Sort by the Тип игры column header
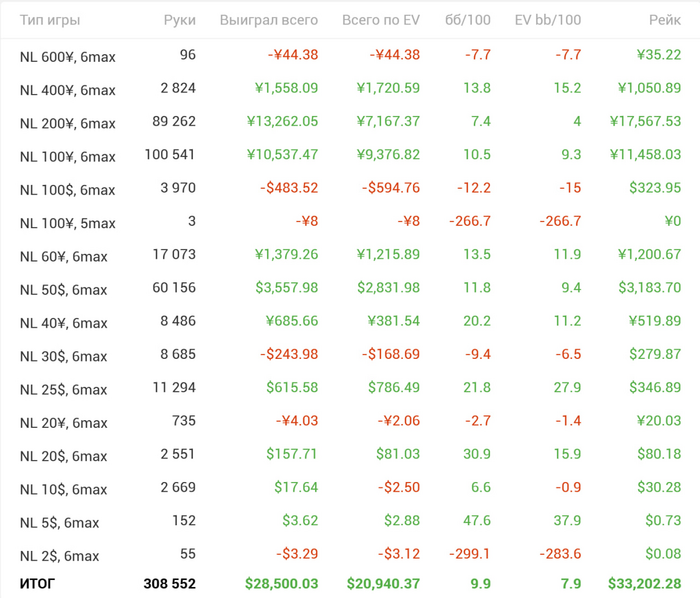Screen dimensions: 700x598 coord(50,20)
